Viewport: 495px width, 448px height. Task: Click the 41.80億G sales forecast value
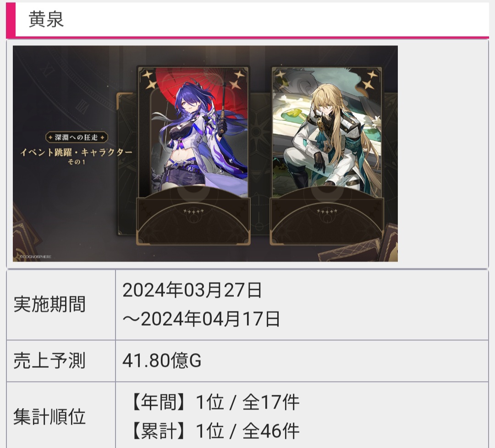(162, 361)
